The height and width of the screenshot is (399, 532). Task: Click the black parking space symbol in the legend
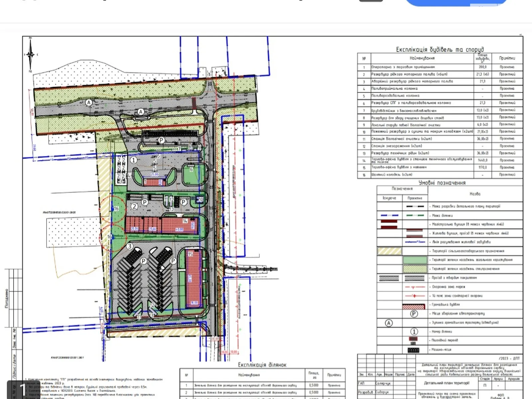[x=413, y=350]
